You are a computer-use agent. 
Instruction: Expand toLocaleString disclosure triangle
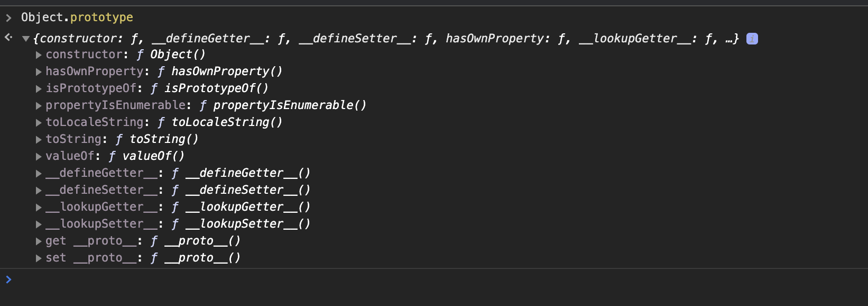tap(39, 123)
